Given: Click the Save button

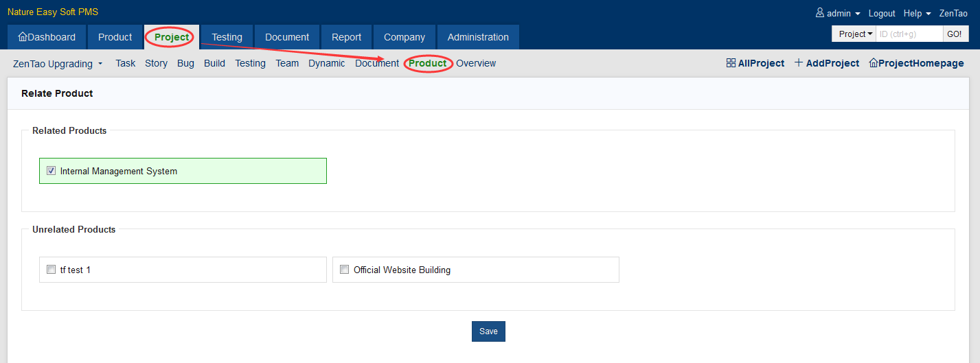Looking at the screenshot, I should point(488,331).
